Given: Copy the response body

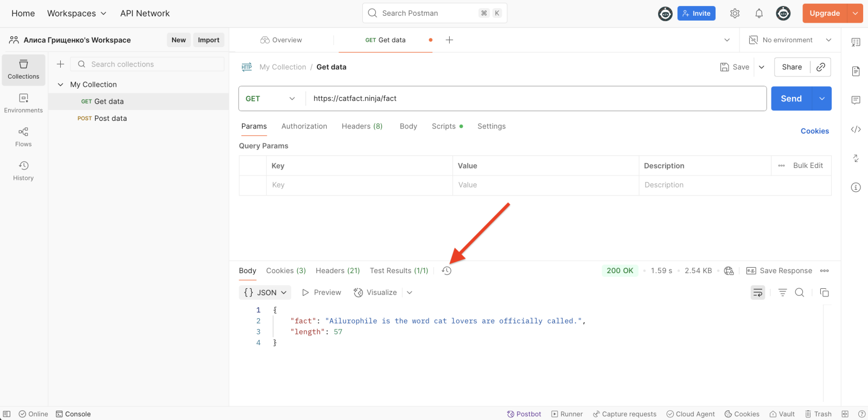Looking at the screenshot, I should 825,293.
